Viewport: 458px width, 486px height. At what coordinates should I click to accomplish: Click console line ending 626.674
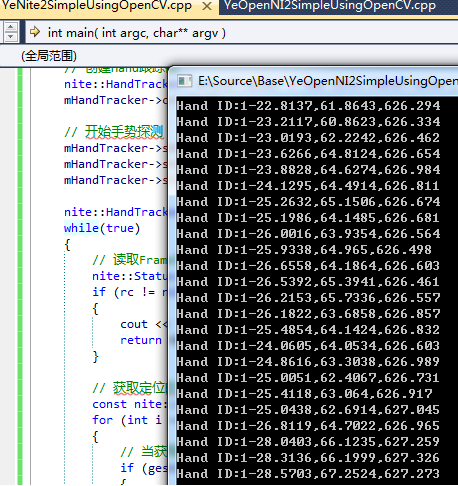(x=308, y=202)
